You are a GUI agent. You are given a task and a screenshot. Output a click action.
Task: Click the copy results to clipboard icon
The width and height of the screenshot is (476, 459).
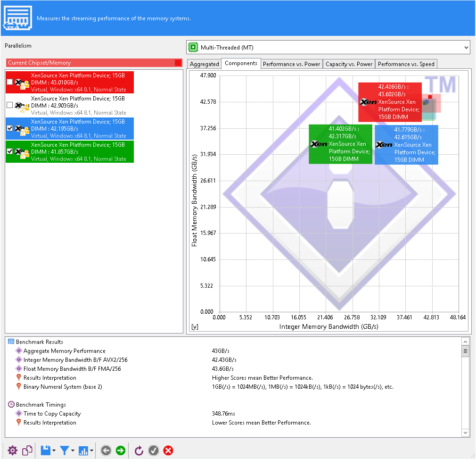click(27, 451)
